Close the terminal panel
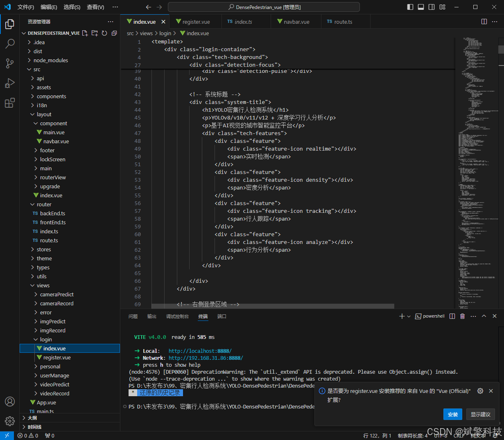Viewport: 504px width, 440px height. 495,316
